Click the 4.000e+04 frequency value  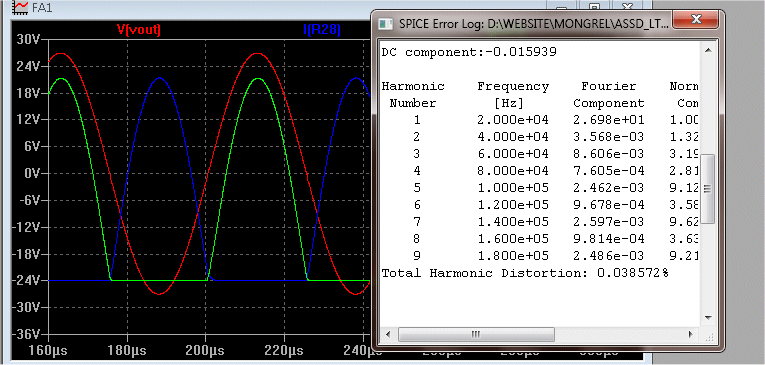(x=513, y=137)
